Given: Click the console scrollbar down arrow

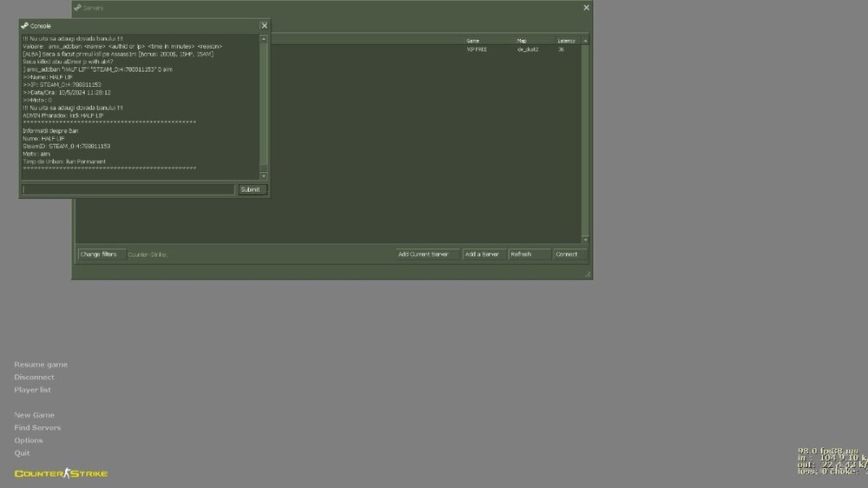Looking at the screenshot, I should (x=264, y=174).
